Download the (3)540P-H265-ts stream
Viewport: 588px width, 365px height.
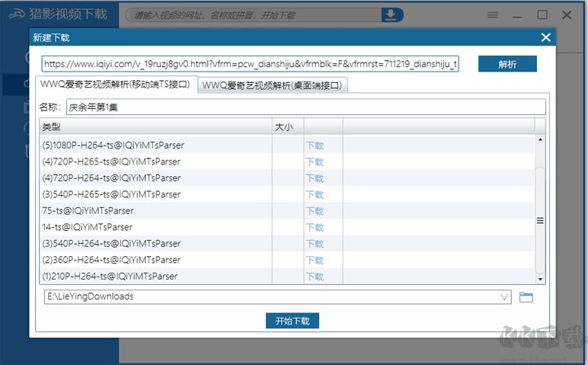point(315,194)
